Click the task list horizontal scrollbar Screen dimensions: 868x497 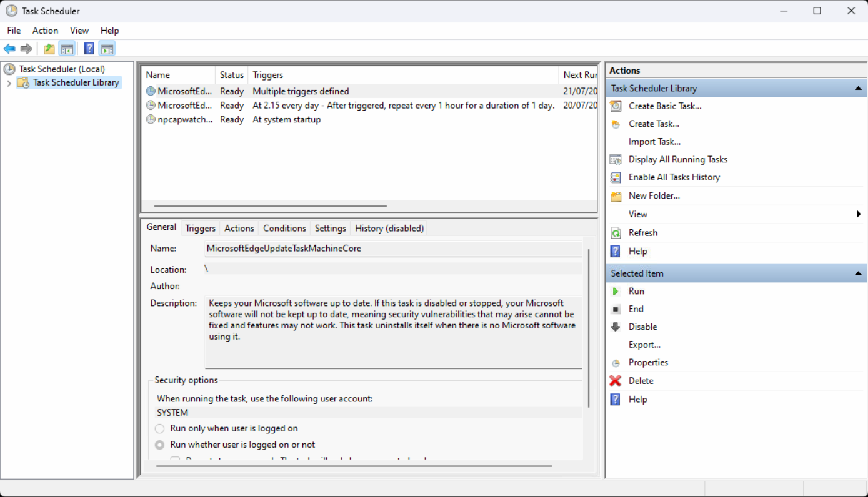pyautogui.click(x=270, y=206)
